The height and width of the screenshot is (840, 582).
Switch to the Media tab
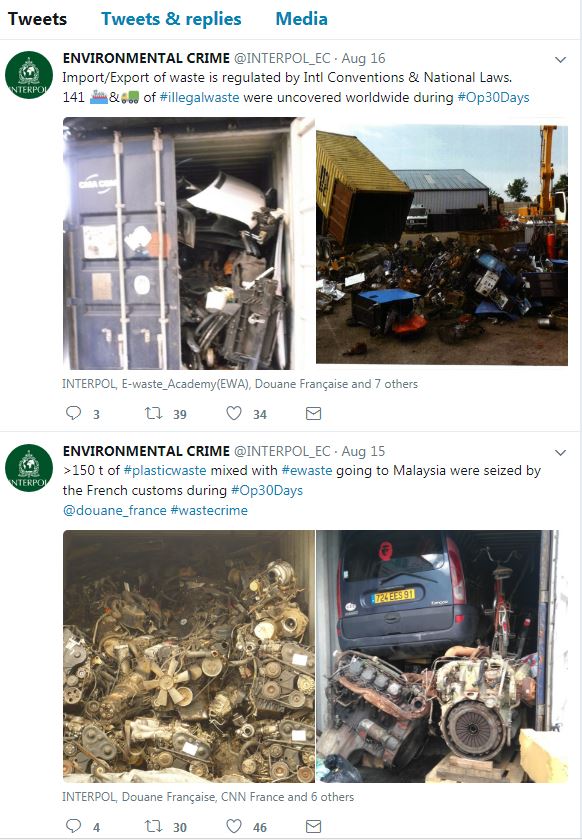[301, 19]
